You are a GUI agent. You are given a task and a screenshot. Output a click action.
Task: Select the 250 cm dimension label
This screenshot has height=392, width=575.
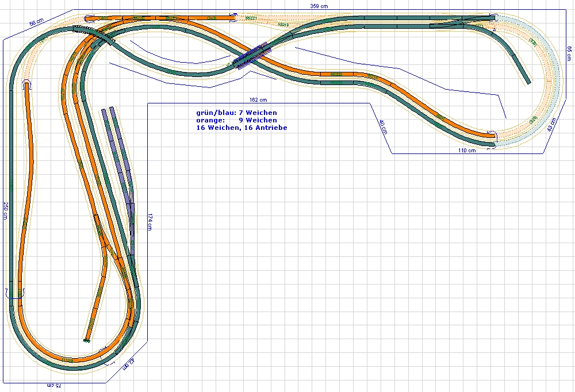[x=6, y=212]
